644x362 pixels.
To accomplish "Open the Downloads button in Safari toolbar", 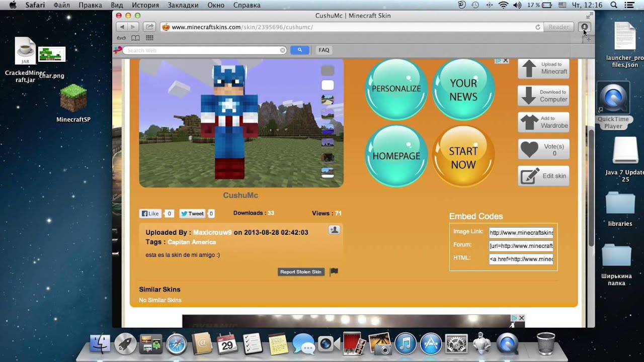I will pos(584,27).
